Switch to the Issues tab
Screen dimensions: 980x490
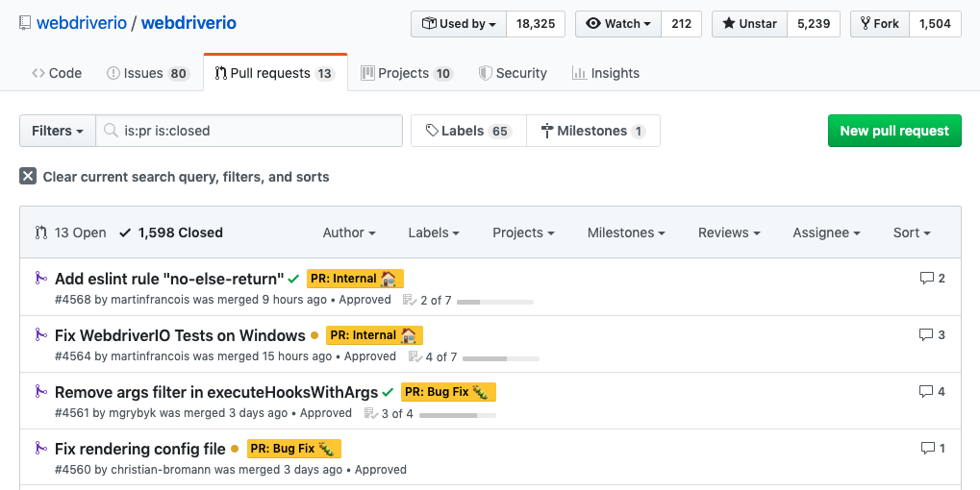tap(148, 73)
